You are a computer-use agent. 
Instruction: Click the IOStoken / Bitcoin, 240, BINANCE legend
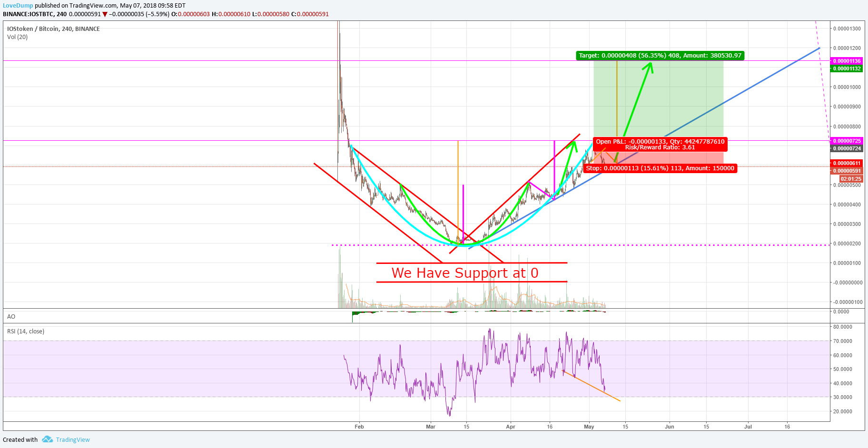click(x=53, y=29)
